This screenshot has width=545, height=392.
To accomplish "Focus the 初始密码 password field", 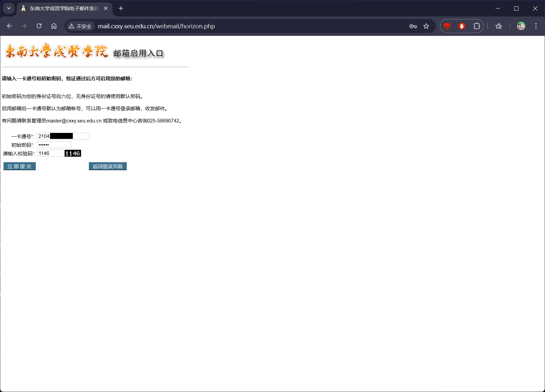I will tap(54, 145).
